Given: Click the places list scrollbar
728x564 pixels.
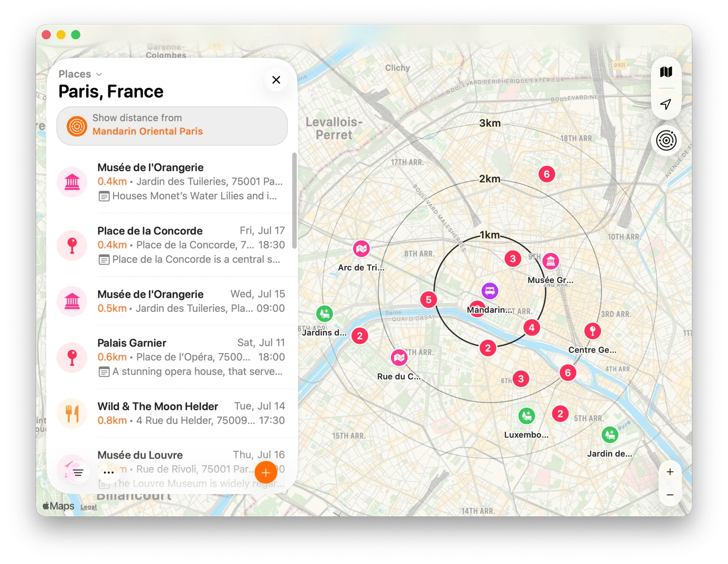Looking at the screenshot, I should (x=294, y=201).
